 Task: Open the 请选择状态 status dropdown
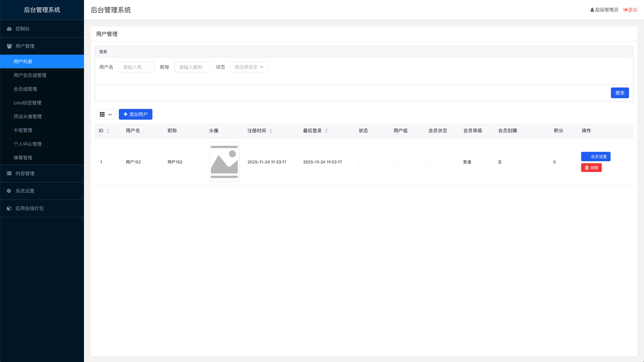click(x=249, y=67)
